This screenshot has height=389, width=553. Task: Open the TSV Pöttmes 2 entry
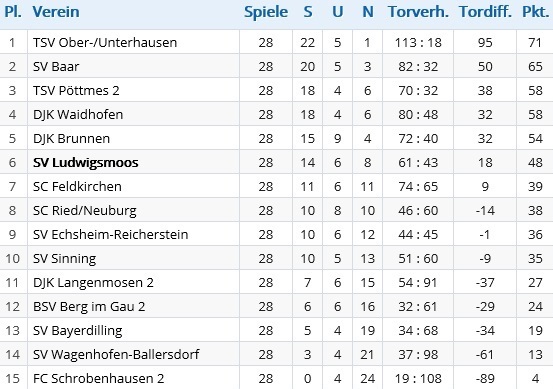click(76, 90)
